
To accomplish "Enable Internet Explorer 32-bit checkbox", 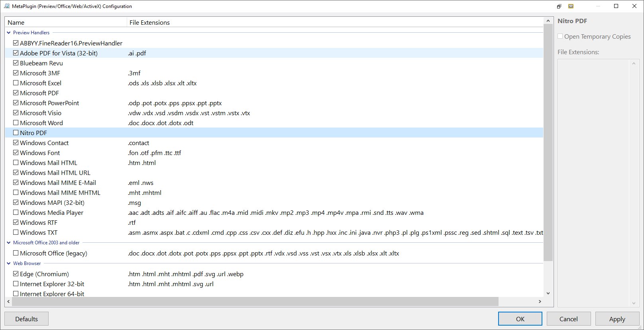I will point(16,284).
